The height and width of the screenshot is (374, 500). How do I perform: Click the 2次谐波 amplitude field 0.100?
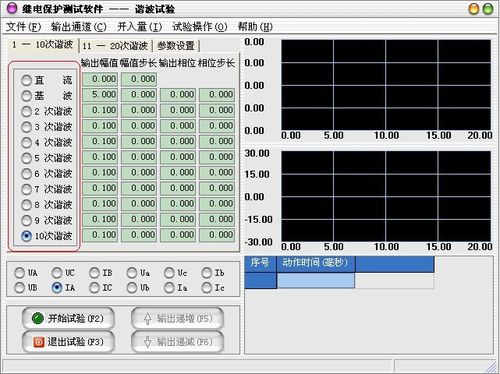point(100,110)
